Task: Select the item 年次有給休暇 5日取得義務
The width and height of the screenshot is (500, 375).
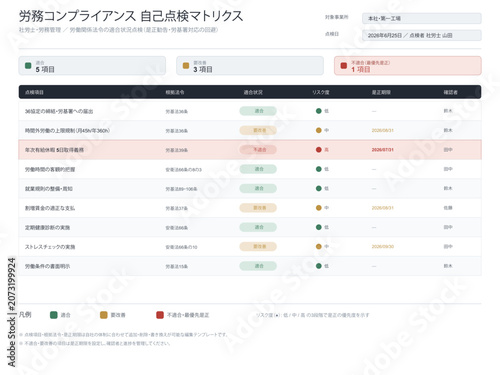Action: 54,150
